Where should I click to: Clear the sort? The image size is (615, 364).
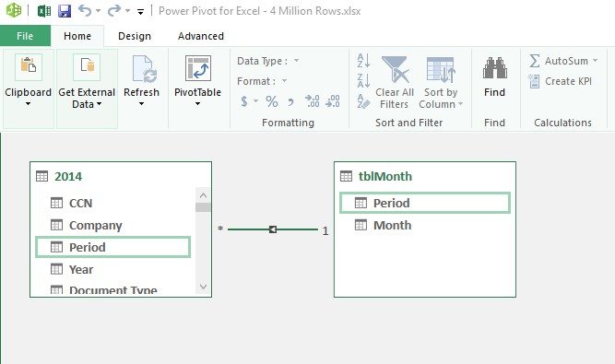(363, 101)
